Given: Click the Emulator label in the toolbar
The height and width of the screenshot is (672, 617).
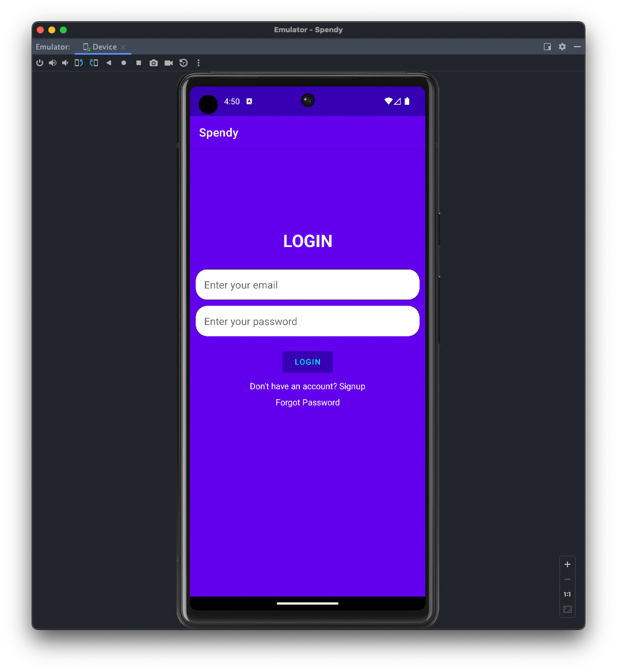Looking at the screenshot, I should [52, 47].
